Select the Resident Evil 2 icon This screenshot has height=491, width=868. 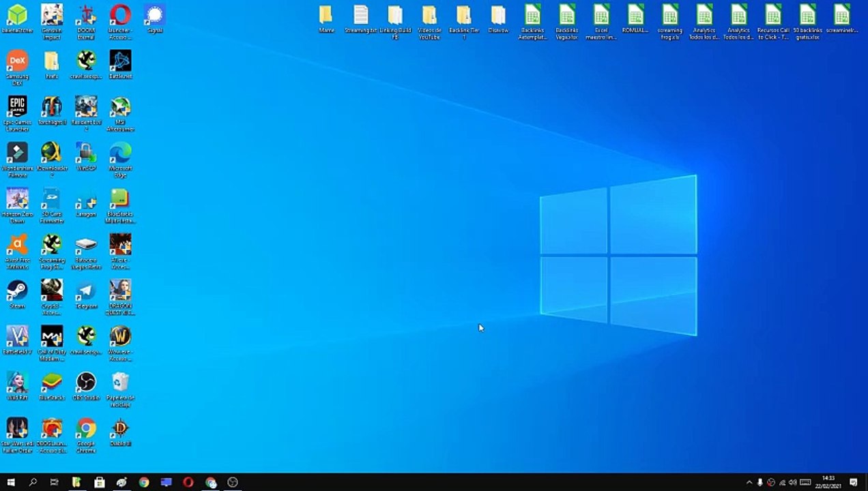pyautogui.click(x=86, y=113)
